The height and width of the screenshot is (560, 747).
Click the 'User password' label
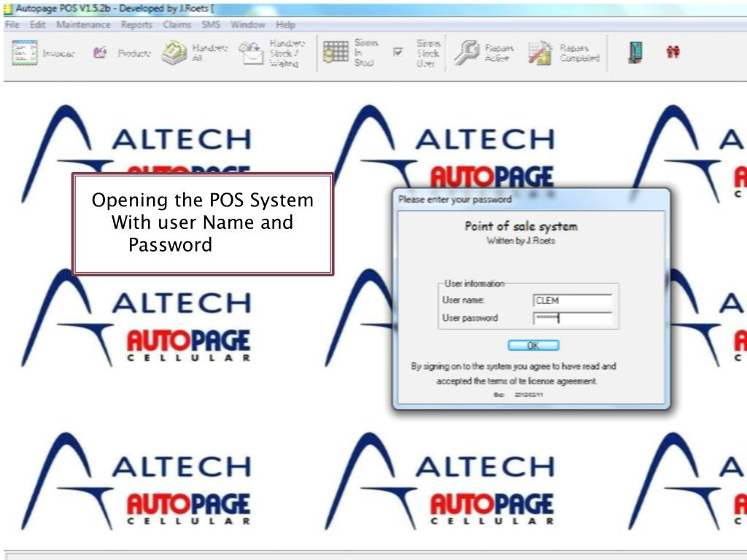point(470,318)
